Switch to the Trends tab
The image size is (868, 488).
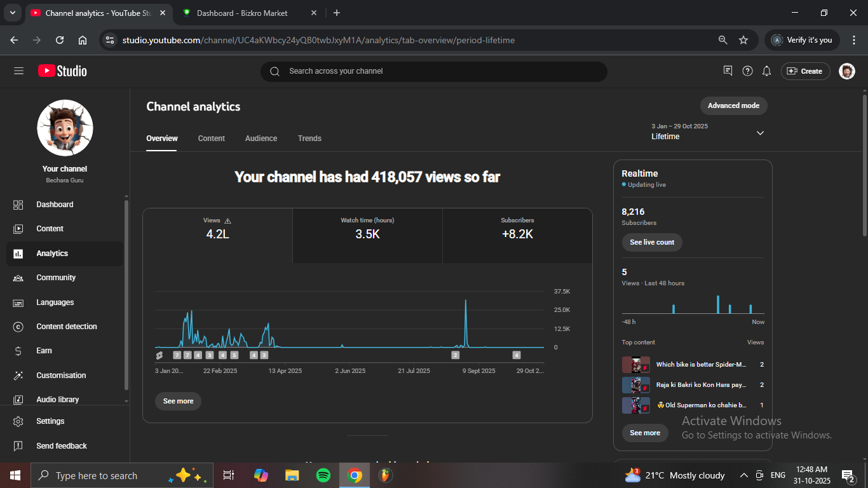coord(309,139)
